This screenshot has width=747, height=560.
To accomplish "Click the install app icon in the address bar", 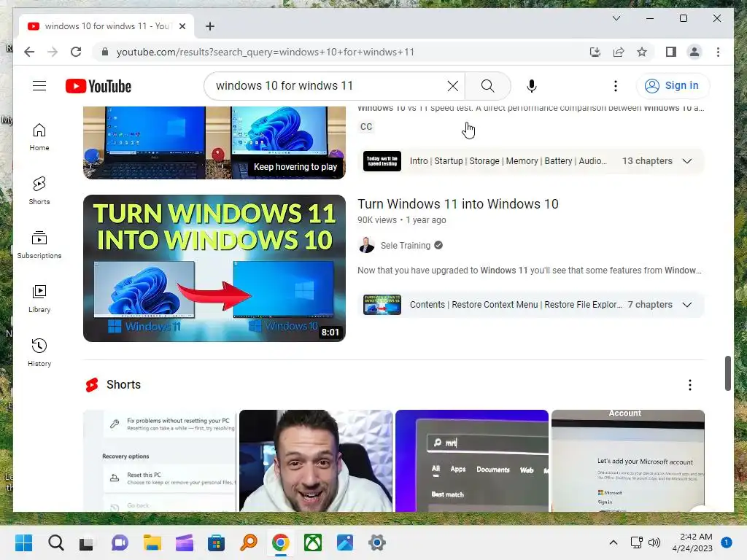I will (x=595, y=52).
